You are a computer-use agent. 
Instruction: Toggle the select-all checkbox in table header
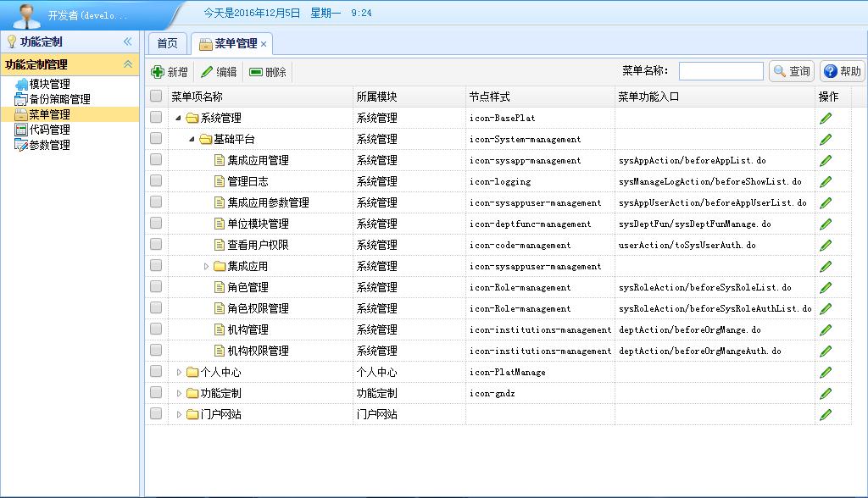click(156, 97)
